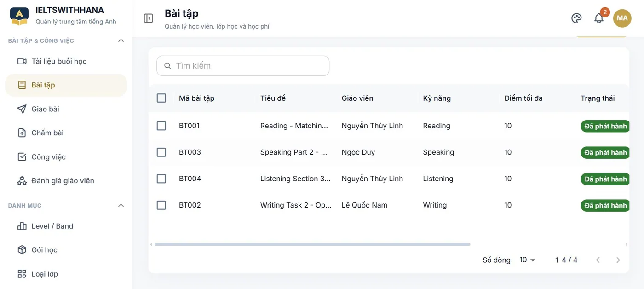Open the Số dòng rows-per-page dropdown
The width and height of the screenshot is (644, 289).
point(527,260)
